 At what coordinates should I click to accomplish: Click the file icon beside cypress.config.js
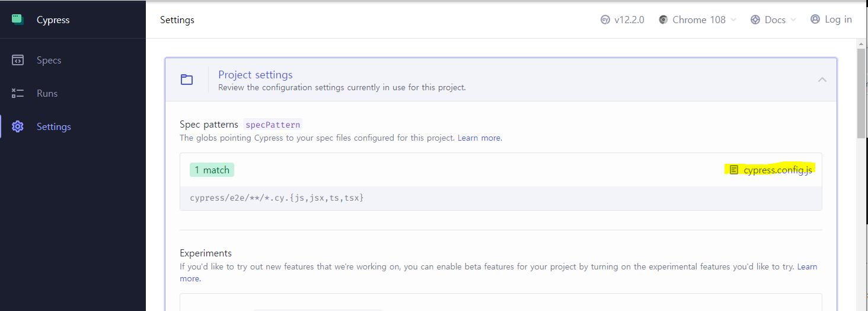pos(734,170)
